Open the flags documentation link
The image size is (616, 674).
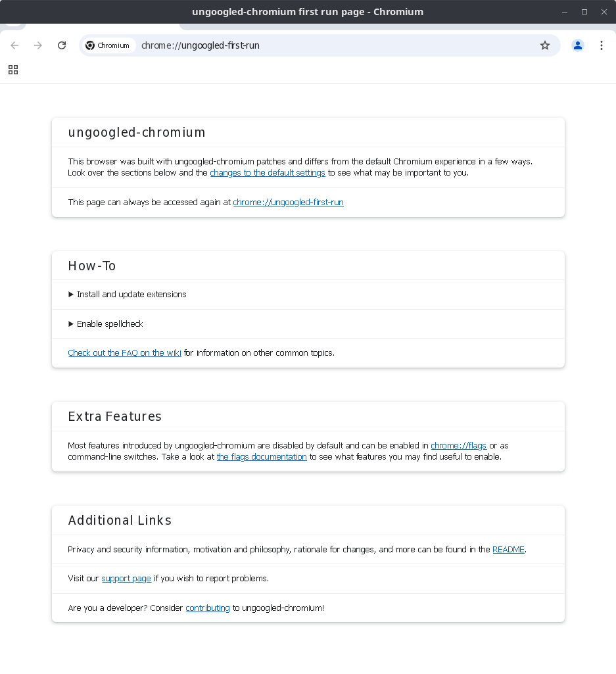[x=261, y=456]
